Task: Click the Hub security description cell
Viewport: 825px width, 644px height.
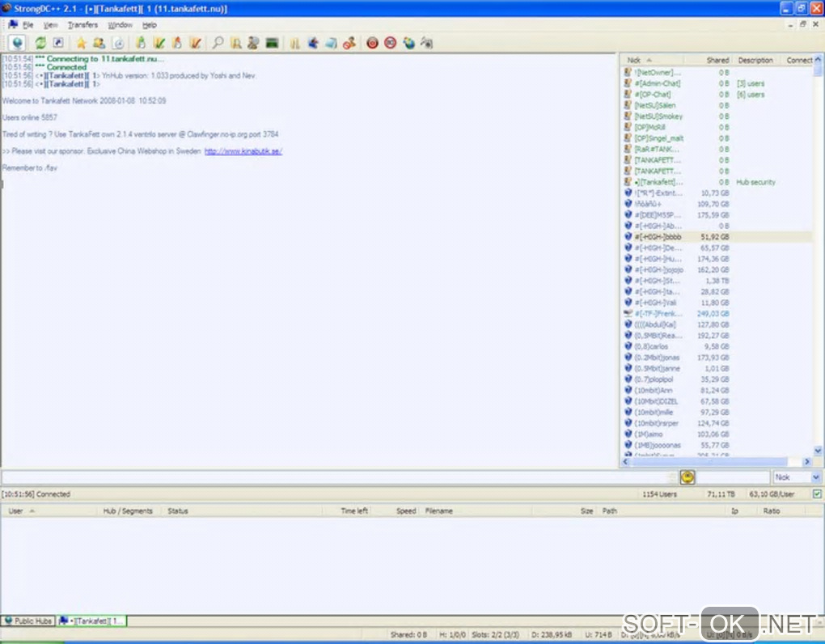Action: click(x=755, y=182)
